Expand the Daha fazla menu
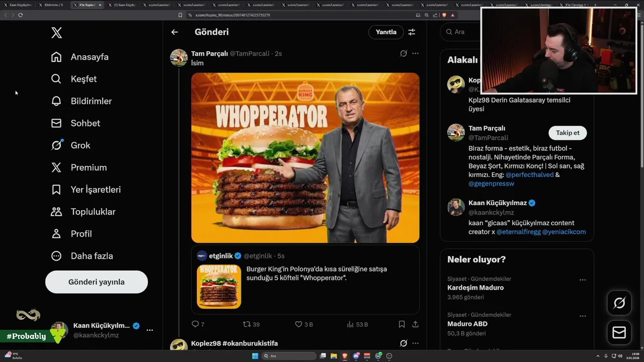Viewport: 644px width, 362px height. [82, 256]
